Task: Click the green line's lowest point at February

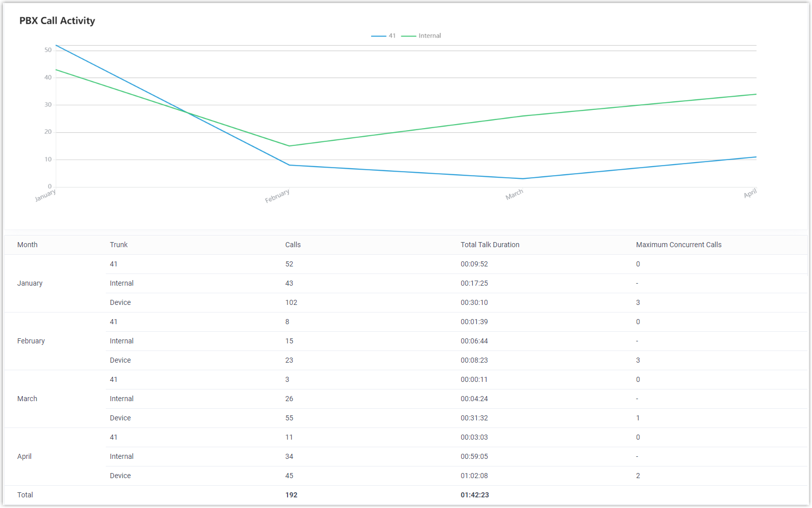Action: coord(289,146)
